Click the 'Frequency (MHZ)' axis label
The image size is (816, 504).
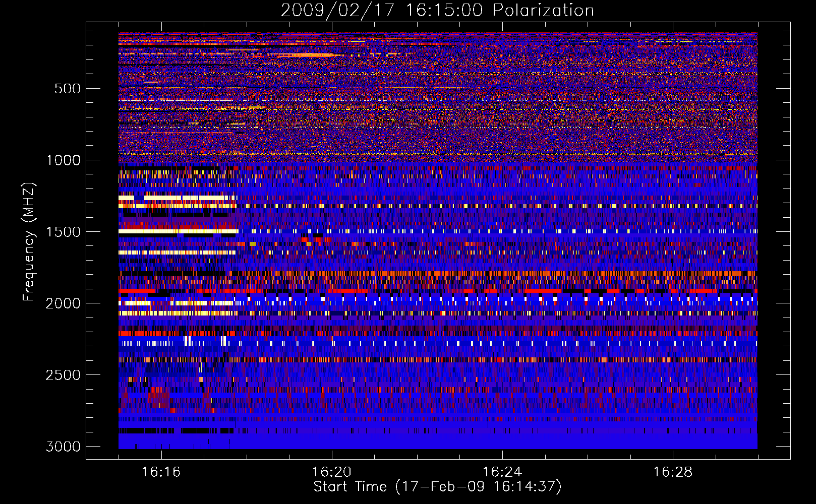(29, 242)
